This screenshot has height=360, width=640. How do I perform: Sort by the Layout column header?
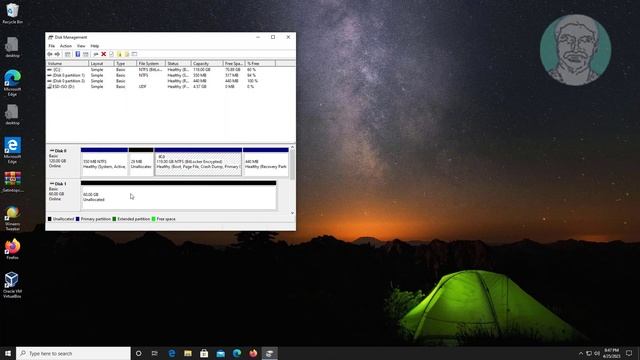coord(101,64)
